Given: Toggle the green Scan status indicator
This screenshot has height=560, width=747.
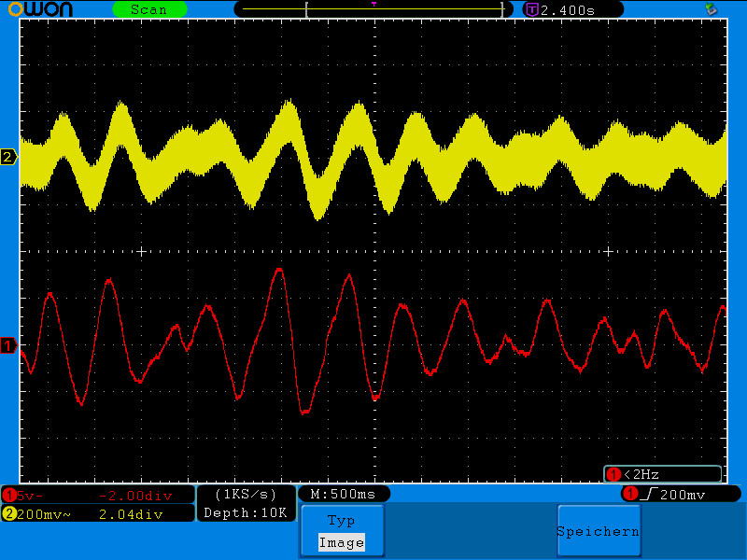Looking at the screenshot, I should click(x=148, y=9).
